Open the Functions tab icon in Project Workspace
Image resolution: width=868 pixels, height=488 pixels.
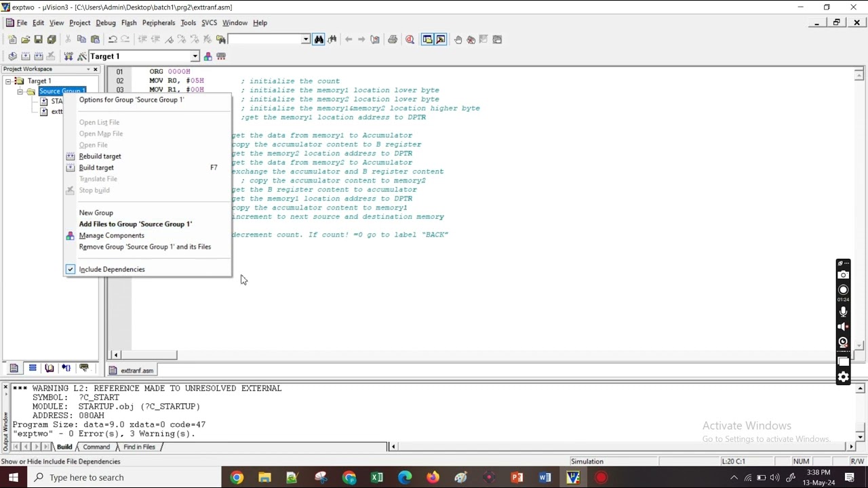pos(66,368)
